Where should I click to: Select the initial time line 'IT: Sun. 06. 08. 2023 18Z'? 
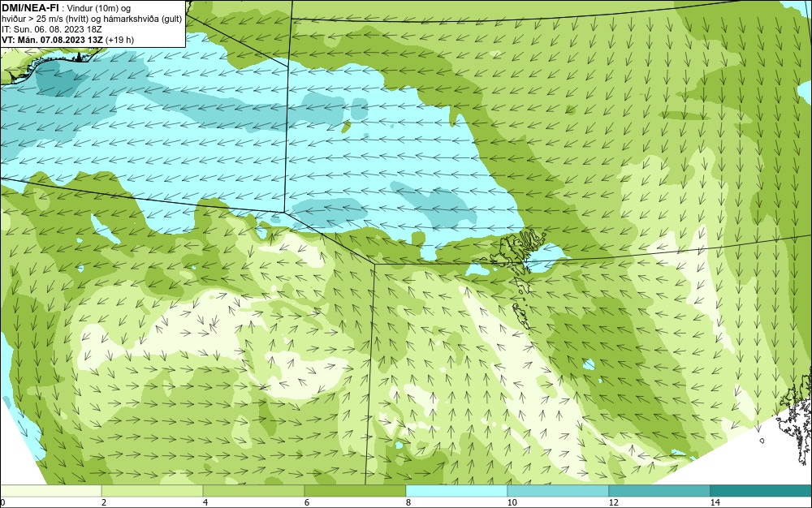click(x=52, y=29)
